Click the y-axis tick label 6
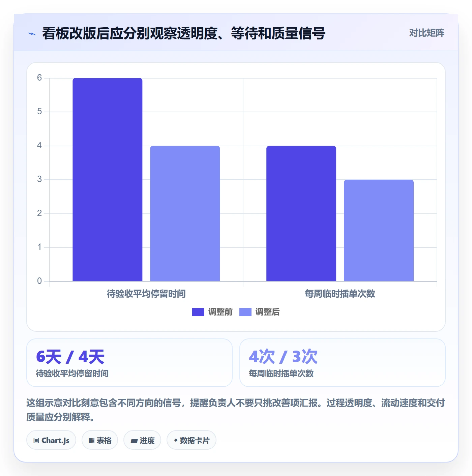Screen dimensions: 472x476 [39, 78]
